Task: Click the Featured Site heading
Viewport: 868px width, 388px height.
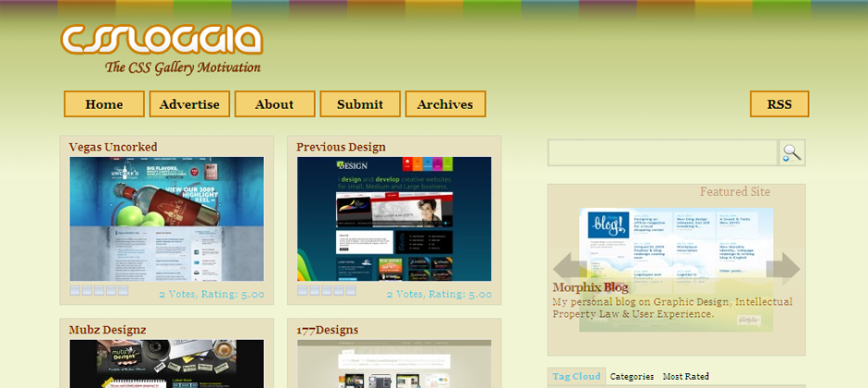Action: [735, 191]
